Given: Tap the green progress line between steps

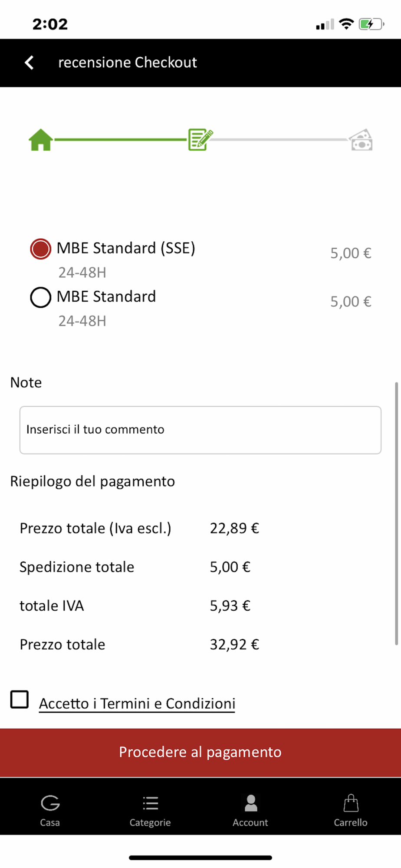Looking at the screenshot, I should [x=121, y=140].
